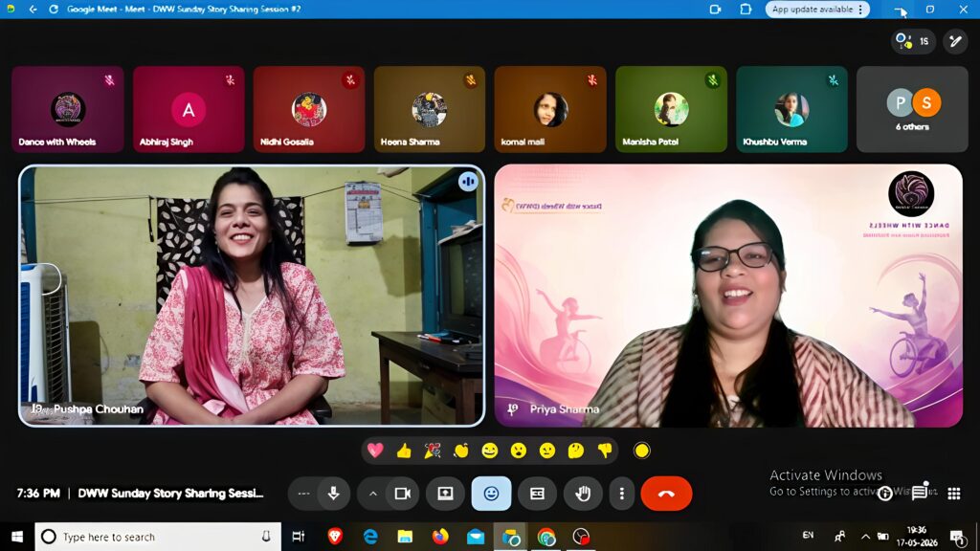Viewport: 980px width, 551px height.
Task: Send the thumbs up reaction
Action: 404,451
